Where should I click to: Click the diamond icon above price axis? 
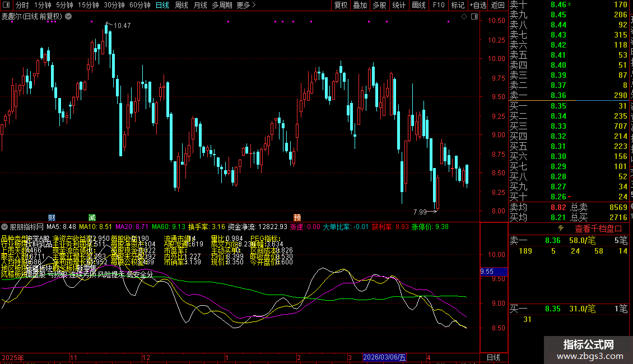[464, 17]
